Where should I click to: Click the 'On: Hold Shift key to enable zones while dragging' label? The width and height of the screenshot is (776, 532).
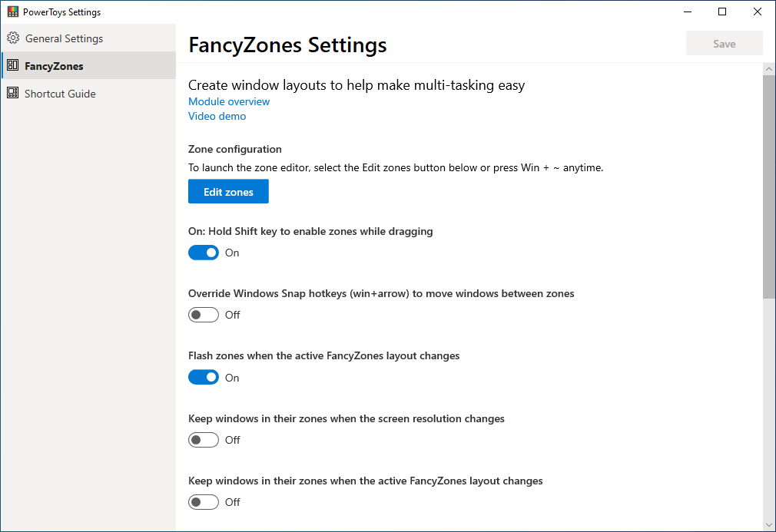(310, 231)
